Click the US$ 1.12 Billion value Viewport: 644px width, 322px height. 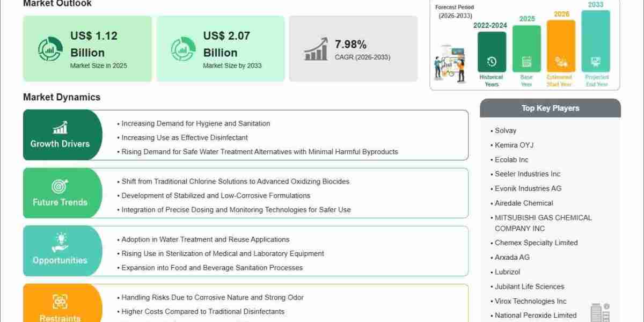tap(94, 44)
